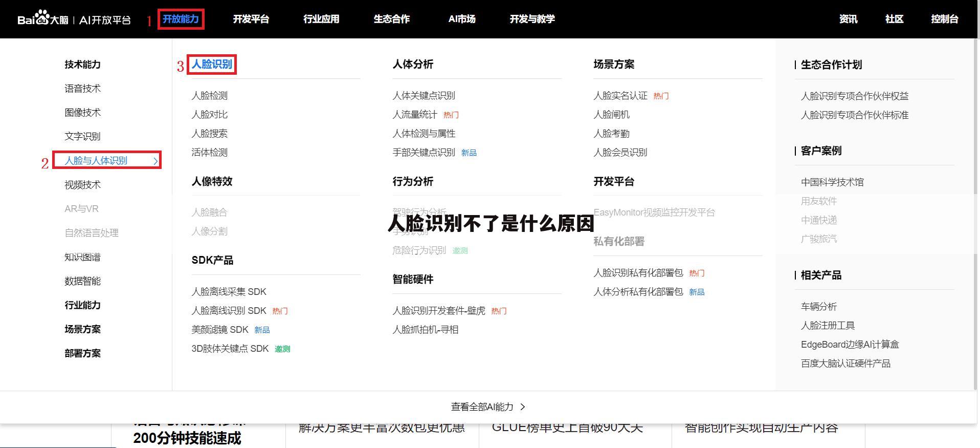This screenshot has width=980, height=448.
Task: Select 部署方案 in the sidebar
Action: click(x=82, y=353)
